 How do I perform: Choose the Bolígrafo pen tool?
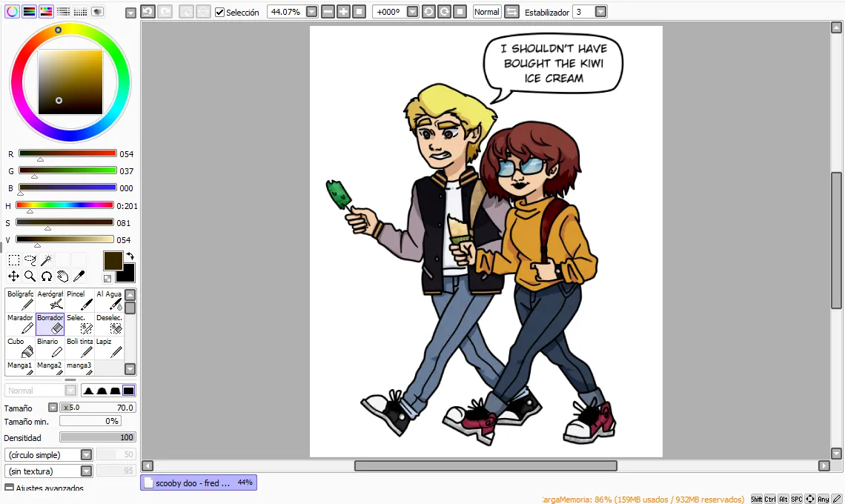21,300
